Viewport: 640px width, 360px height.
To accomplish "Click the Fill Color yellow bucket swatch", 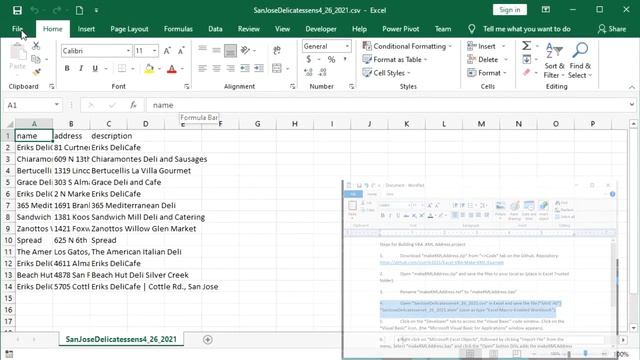I will tap(149, 68).
